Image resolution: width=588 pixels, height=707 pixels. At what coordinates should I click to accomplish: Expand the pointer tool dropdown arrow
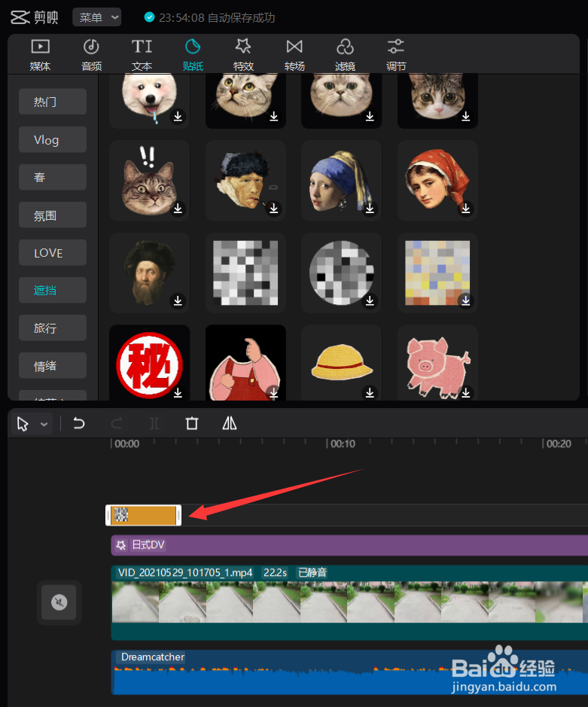(x=44, y=425)
